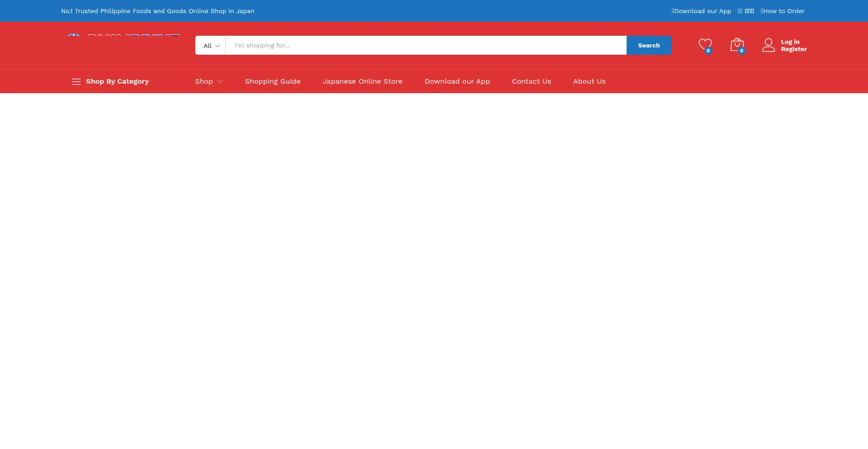Click the Search button
This screenshot has width=868, height=449.
pyautogui.click(x=648, y=46)
